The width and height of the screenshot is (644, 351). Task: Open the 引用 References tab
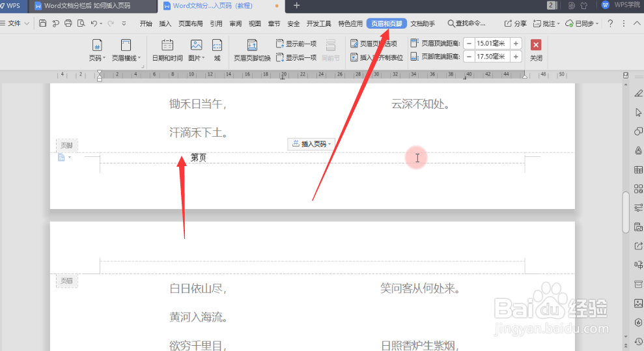[216, 24]
